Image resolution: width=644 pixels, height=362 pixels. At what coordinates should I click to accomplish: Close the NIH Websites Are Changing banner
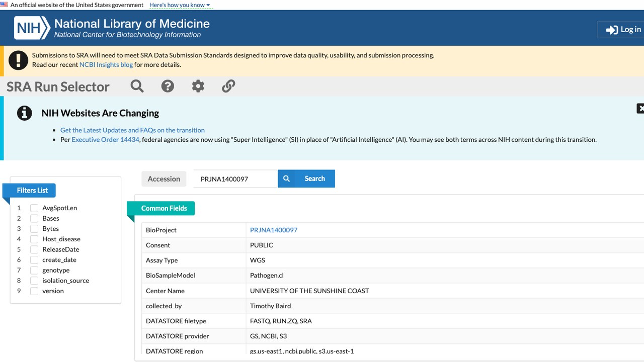[640, 108]
